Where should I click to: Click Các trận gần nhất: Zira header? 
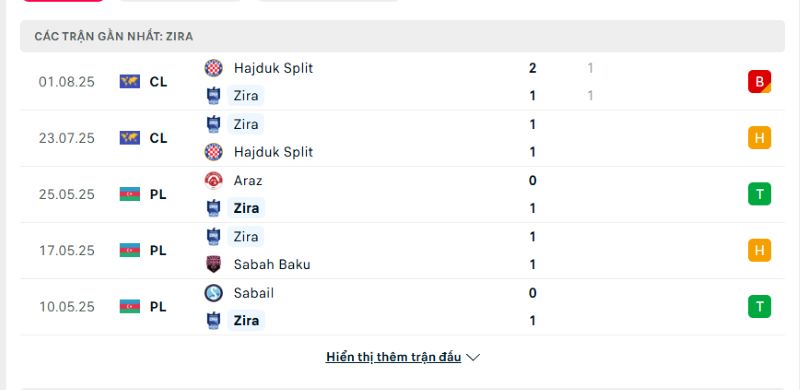(114, 37)
